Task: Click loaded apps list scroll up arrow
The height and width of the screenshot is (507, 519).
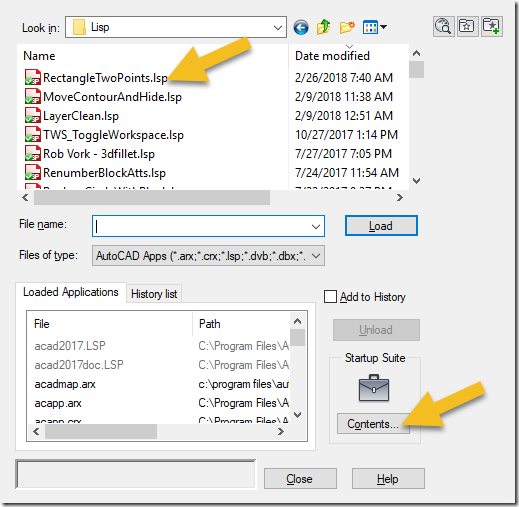Action: tap(297, 321)
